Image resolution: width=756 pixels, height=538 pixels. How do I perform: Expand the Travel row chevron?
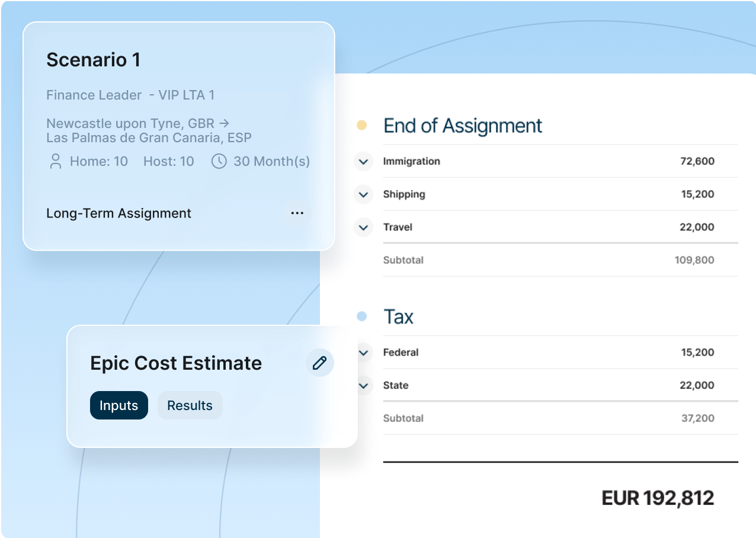(363, 227)
